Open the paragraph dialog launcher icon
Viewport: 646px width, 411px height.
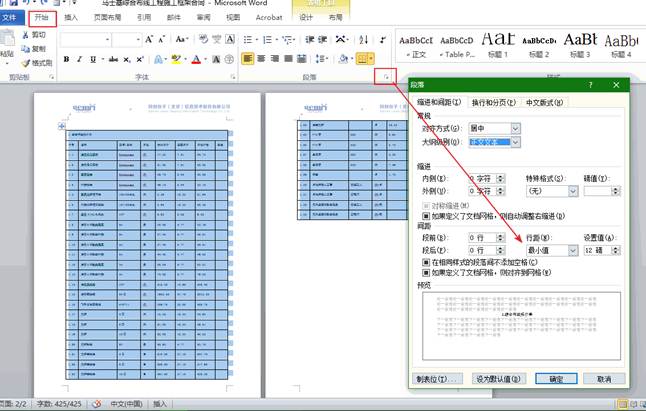point(382,76)
